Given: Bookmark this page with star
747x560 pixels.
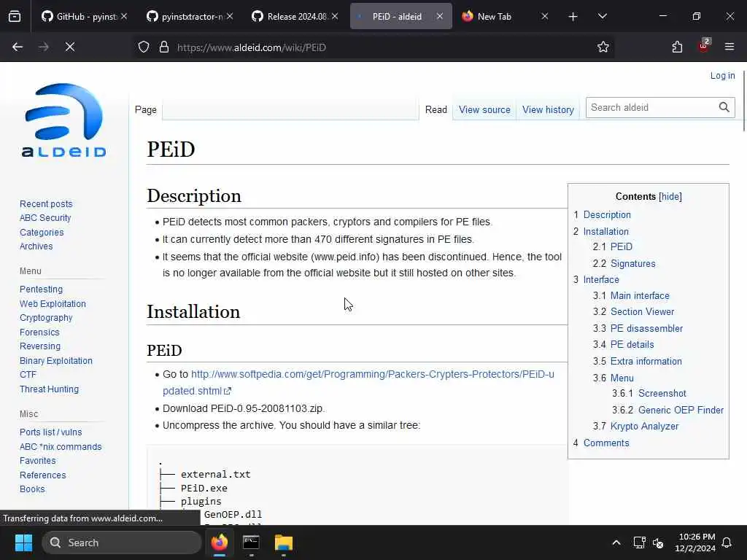Looking at the screenshot, I should click(603, 47).
